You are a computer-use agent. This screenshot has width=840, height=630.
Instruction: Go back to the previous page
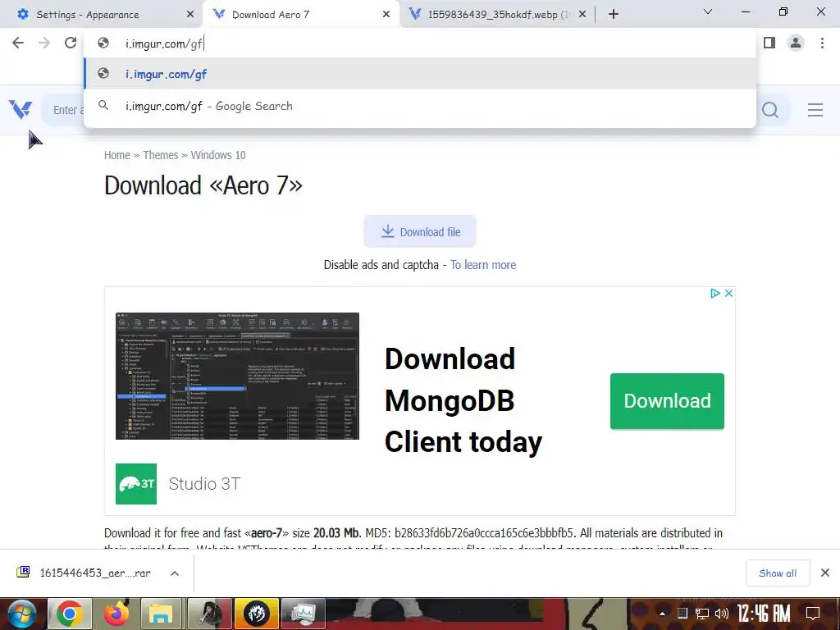(x=18, y=43)
